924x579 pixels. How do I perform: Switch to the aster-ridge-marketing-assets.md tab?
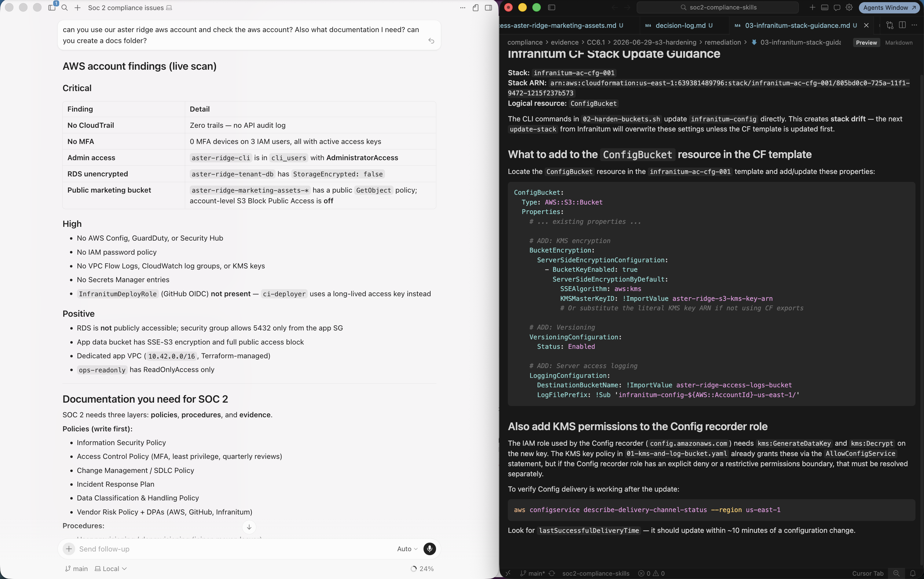click(x=563, y=25)
